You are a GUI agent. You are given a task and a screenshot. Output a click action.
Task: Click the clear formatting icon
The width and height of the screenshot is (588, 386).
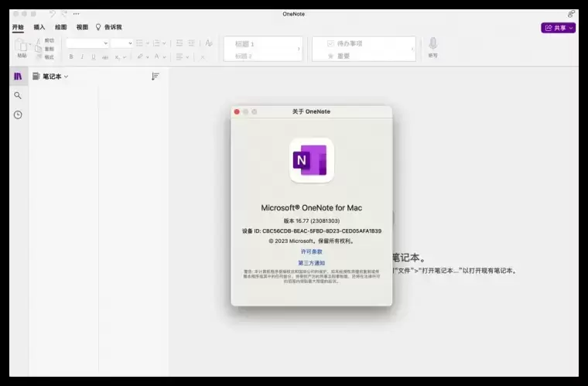[209, 43]
